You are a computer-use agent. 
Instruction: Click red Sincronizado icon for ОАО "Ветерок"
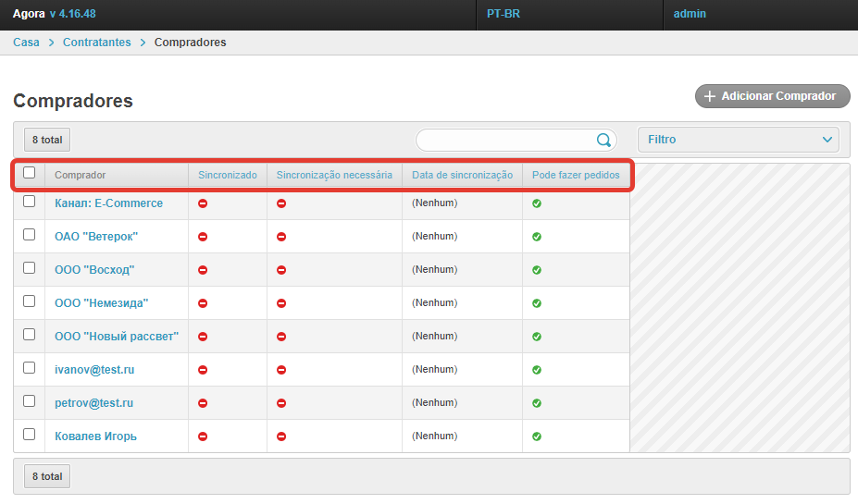coord(203,237)
